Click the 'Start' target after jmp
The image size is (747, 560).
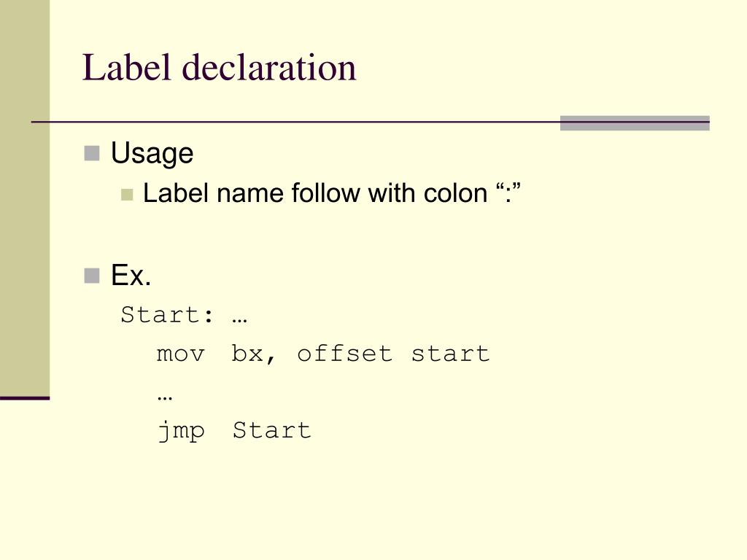tap(271, 430)
